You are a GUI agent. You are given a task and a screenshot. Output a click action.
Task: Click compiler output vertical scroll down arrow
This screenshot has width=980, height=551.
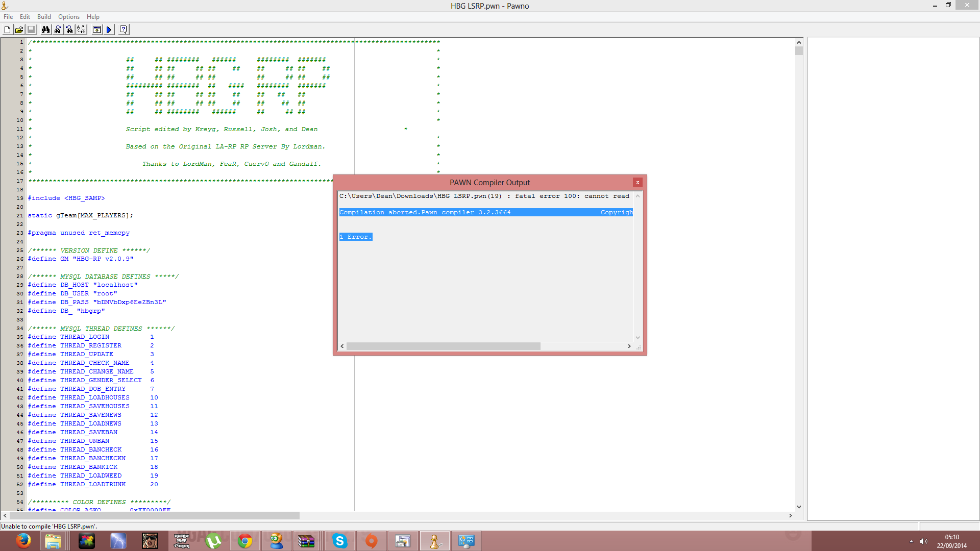(638, 337)
